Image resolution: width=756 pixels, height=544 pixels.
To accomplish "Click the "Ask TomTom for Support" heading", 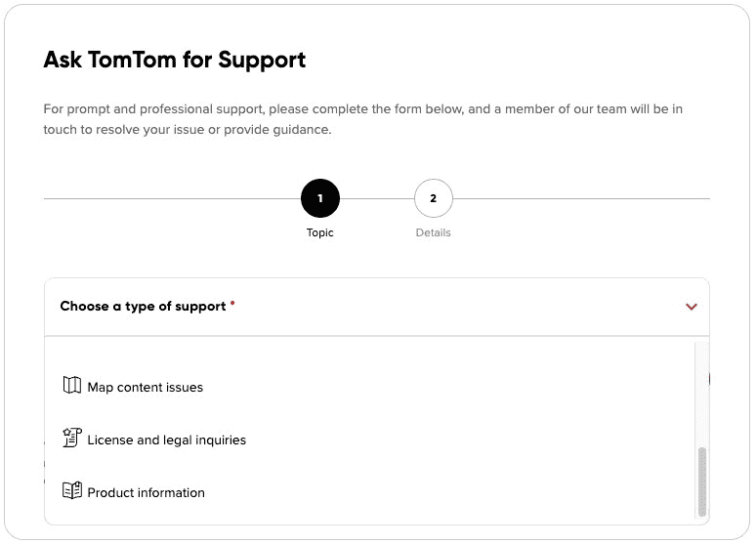I will 175,60.
